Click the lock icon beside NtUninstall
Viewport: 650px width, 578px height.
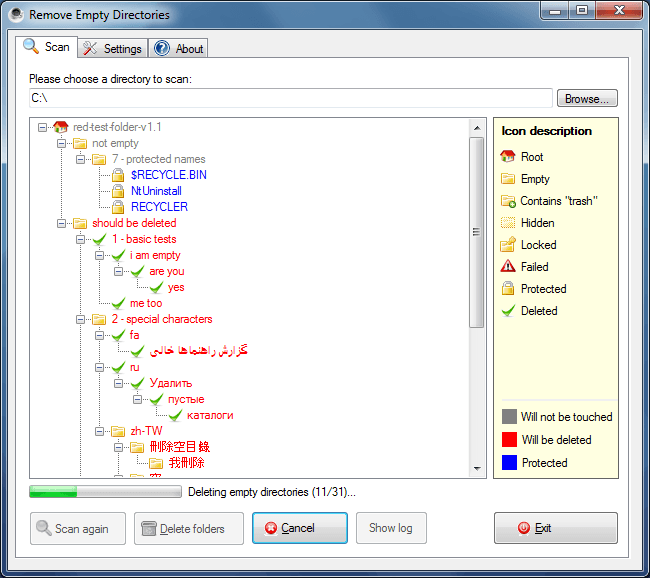point(118,191)
